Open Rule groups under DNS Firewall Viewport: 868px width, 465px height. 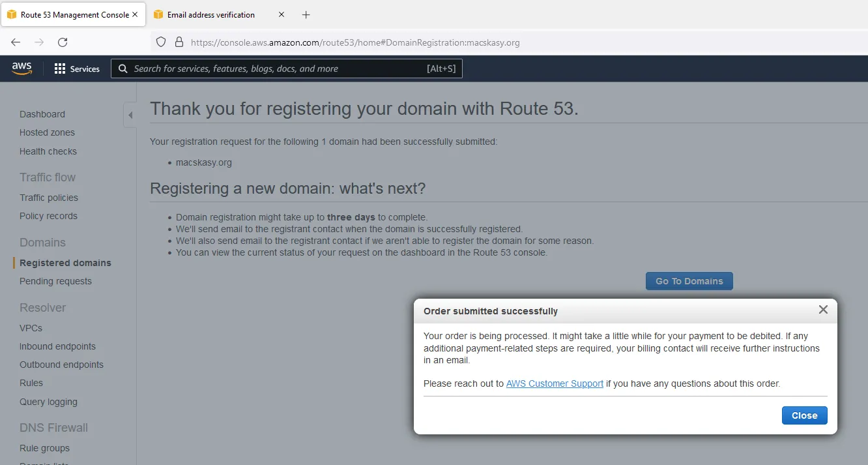click(44, 448)
